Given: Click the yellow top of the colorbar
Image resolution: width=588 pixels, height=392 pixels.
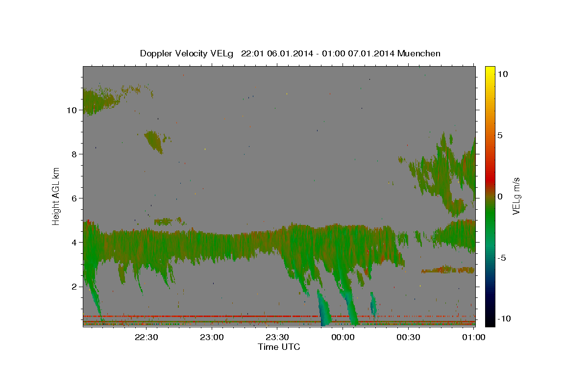Looking at the screenshot, I should [x=490, y=71].
